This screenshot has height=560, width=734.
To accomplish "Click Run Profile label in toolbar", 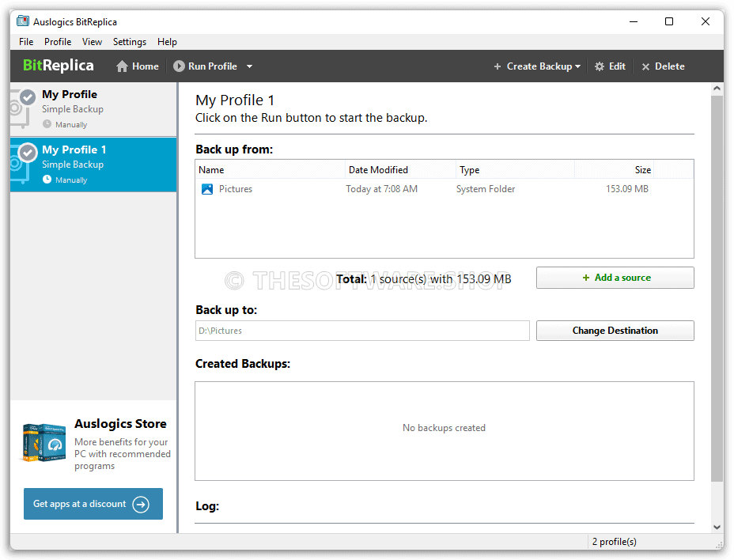I will tap(213, 66).
